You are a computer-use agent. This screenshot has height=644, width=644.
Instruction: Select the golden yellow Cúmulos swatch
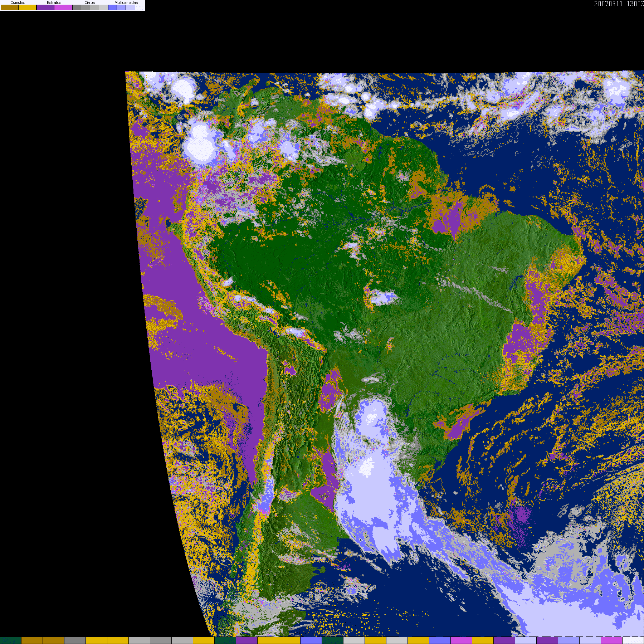click(x=27, y=8)
